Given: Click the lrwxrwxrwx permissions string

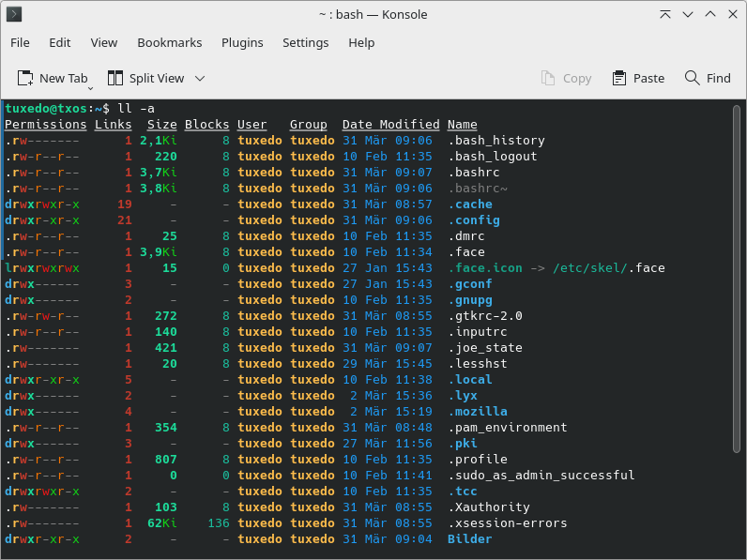Looking at the screenshot, I should (42, 268).
